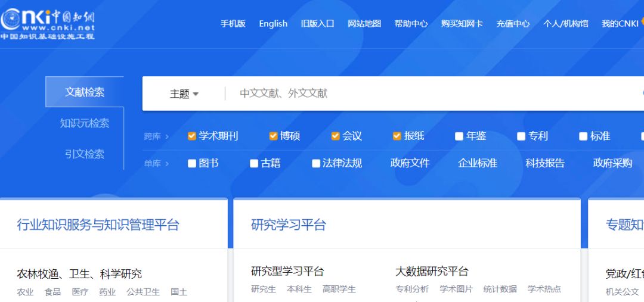Open the 国土 link
The image size is (644, 302).
(x=179, y=292)
